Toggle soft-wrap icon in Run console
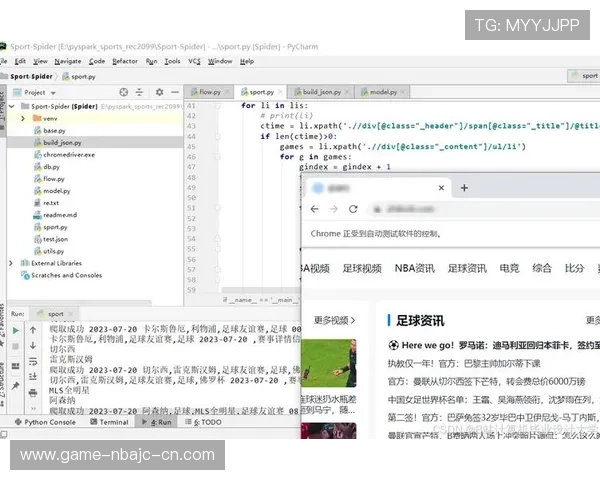600x480 pixels. (33, 361)
